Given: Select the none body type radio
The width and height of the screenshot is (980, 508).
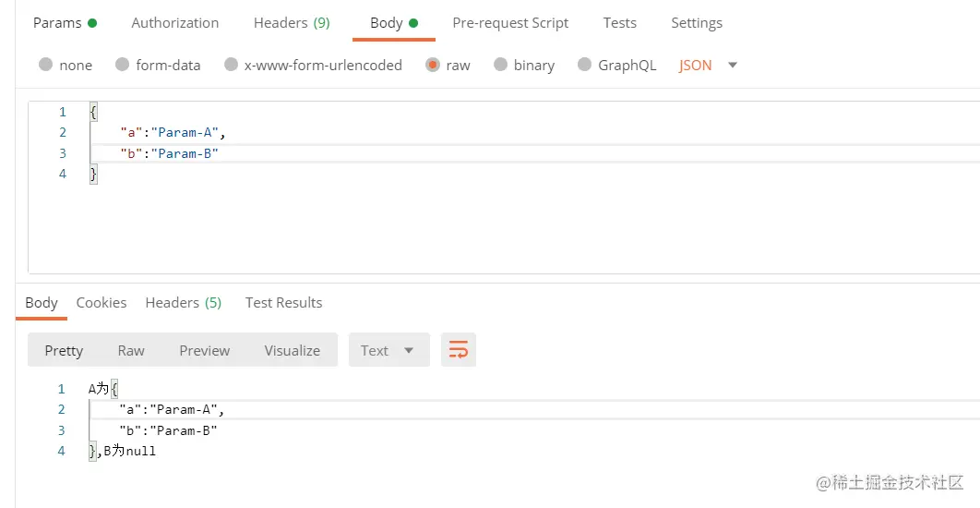Looking at the screenshot, I should (45, 65).
